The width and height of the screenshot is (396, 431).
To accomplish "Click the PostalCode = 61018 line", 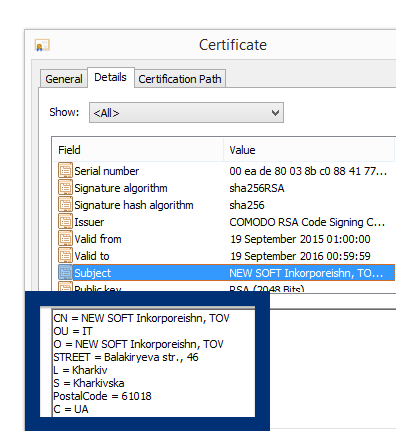I will (x=102, y=396).
